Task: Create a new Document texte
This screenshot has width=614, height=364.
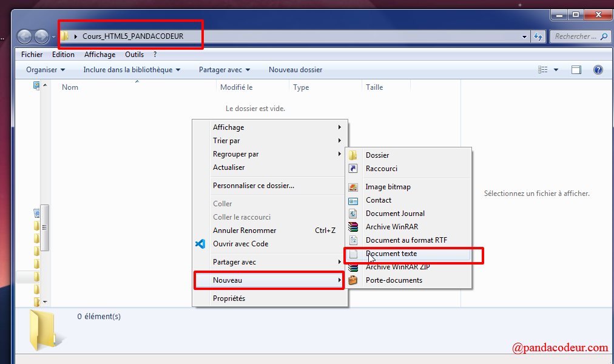Action: (408, 254)
